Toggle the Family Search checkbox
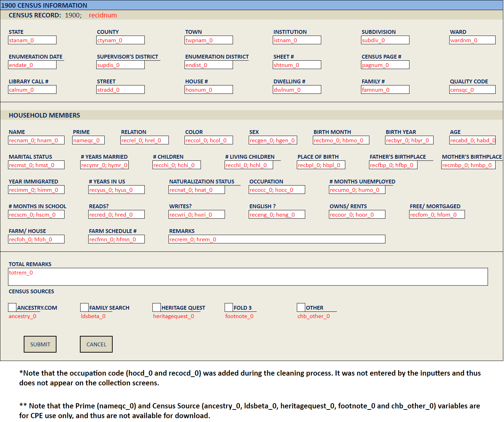 (x=84, y=307)
